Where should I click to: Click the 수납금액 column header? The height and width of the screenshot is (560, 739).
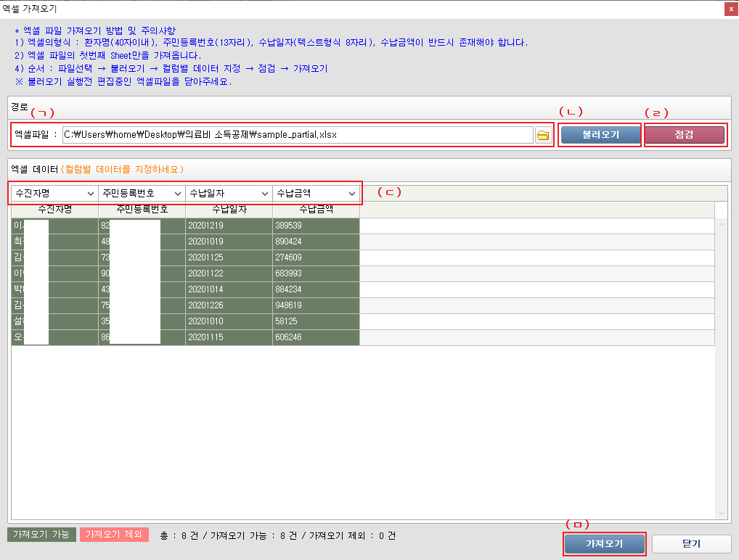pyautogui.click(x=316, y=210)
